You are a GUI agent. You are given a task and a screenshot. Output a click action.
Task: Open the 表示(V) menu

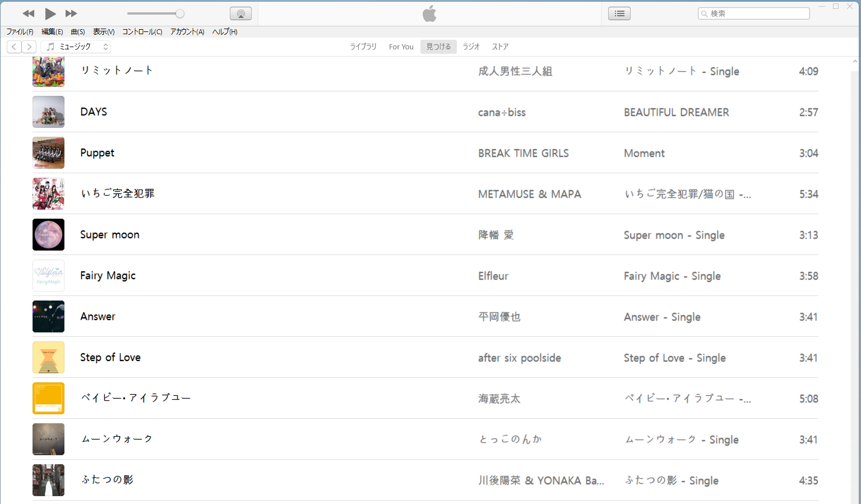coord(104,32)
